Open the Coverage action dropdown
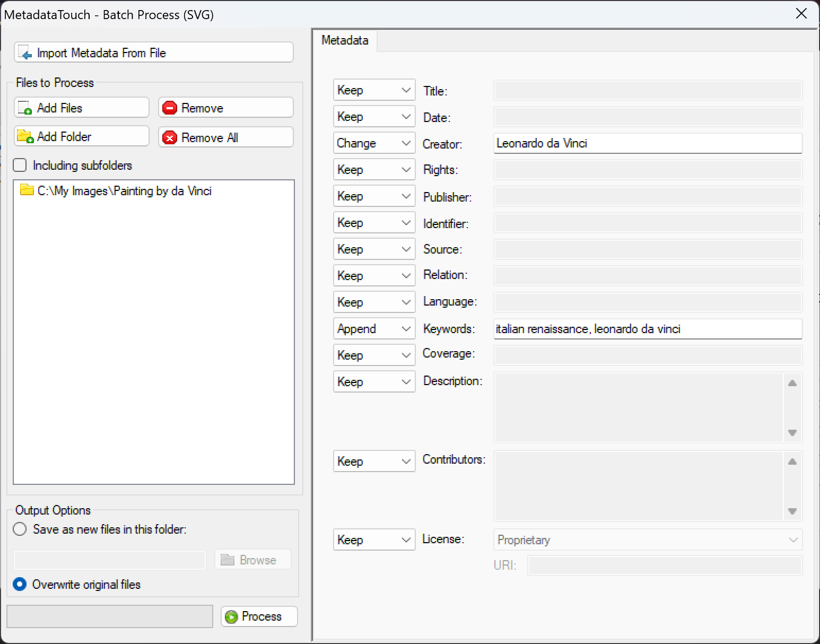820x644 pixels. coord(374,355)
